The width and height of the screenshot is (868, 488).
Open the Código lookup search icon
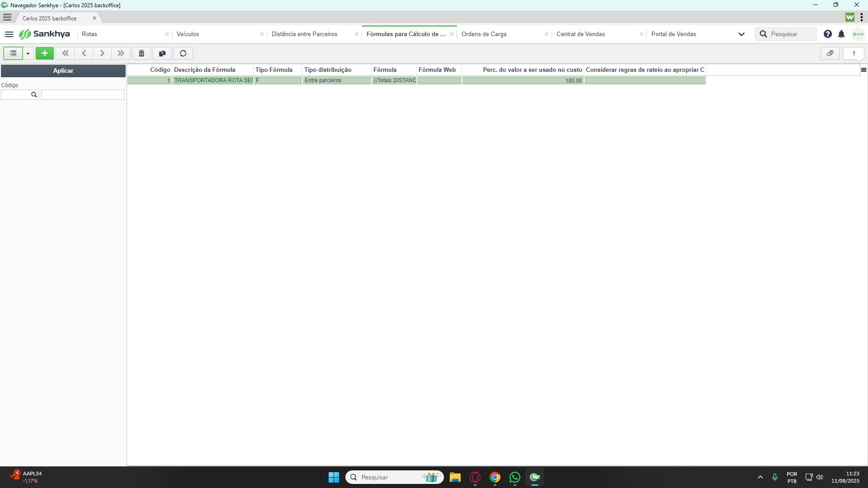(34, 94)
